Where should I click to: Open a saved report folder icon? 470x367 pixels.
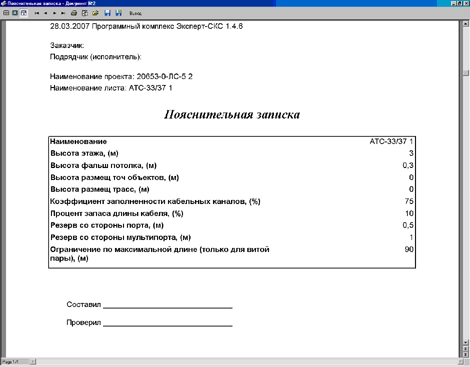click(95, 13)
